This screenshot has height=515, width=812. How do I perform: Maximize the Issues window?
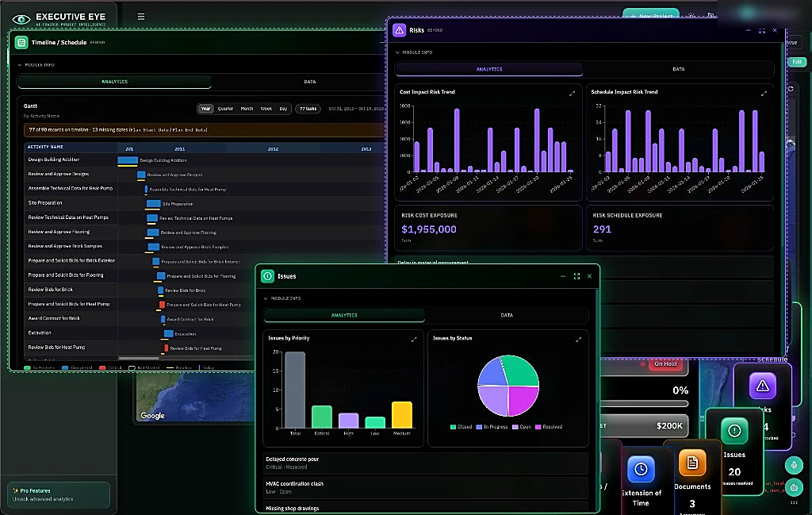[576, 276]
